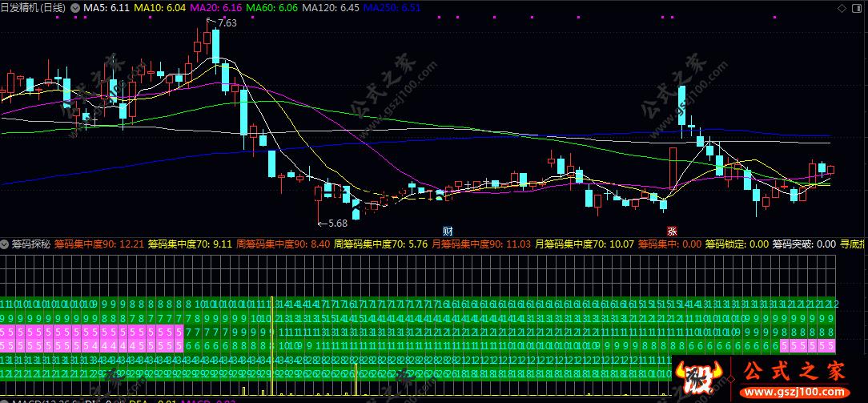
Task: Click the 筹码集中度90: 12.21 value
Action: pos(99,244)
